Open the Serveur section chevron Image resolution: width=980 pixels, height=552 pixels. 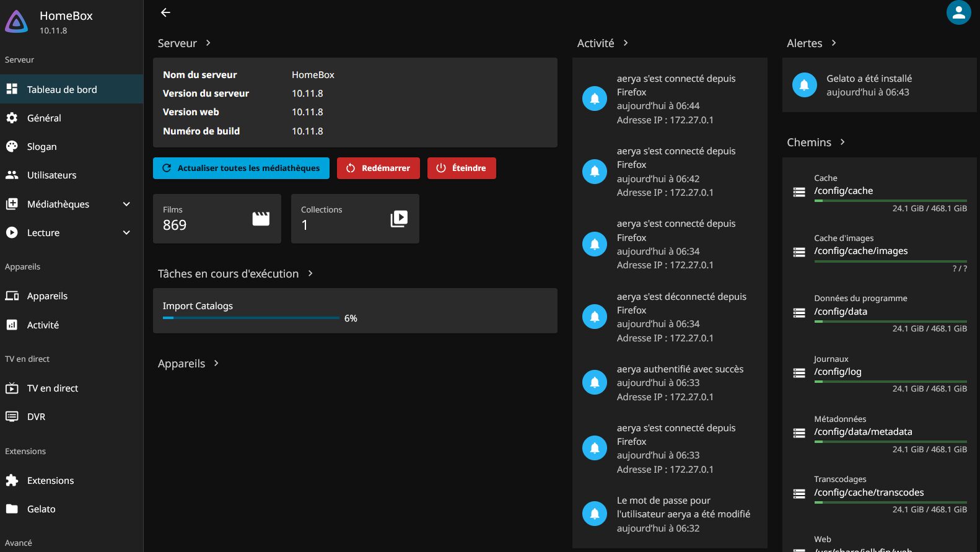pyautogui.click(x=208, y=43)
